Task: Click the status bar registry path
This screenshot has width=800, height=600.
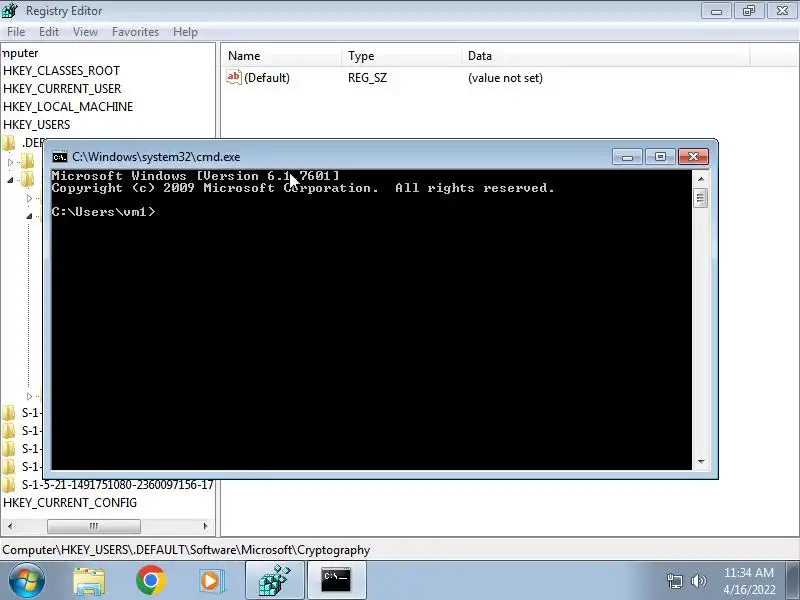Action: tap(186, 550)
